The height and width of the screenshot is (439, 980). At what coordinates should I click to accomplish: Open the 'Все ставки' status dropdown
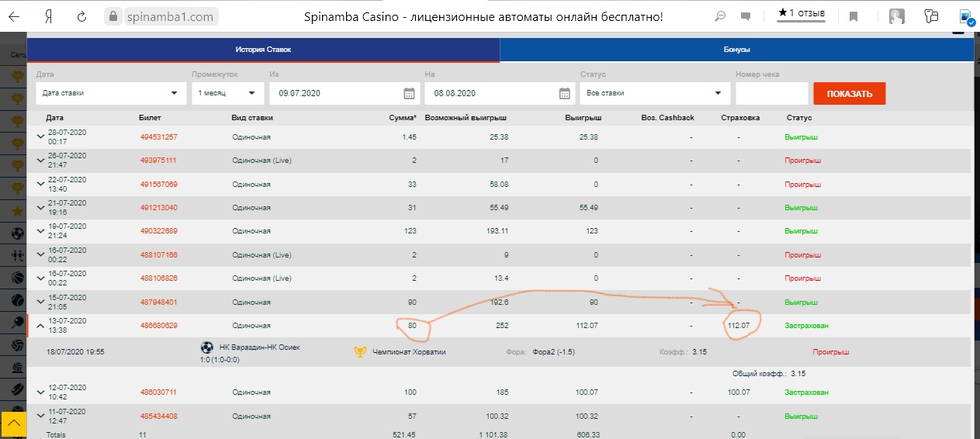click(x=655, y=93)
